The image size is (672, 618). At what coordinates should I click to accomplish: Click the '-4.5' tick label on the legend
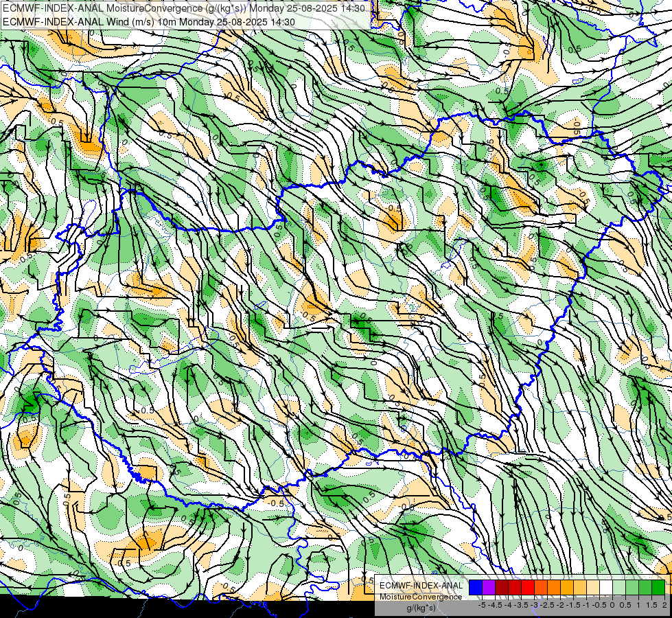[x=497, y=605]
